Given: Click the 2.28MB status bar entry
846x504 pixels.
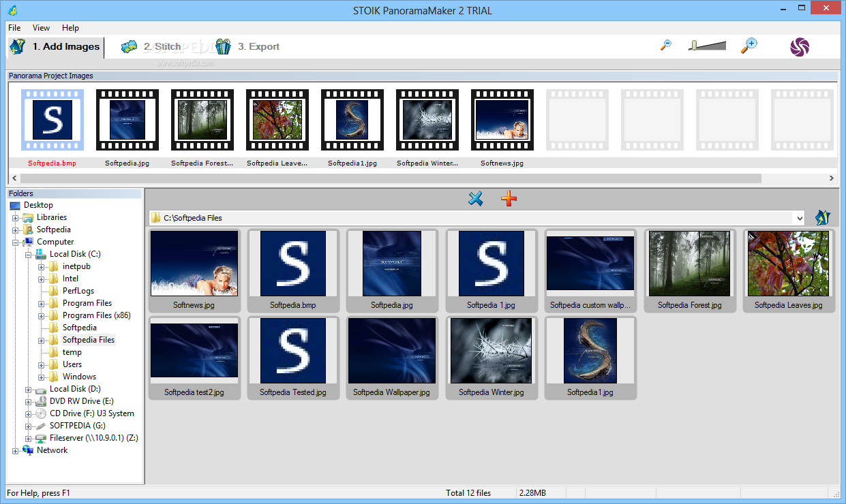Looking at the screenshot, I should (x=532, y=493).
